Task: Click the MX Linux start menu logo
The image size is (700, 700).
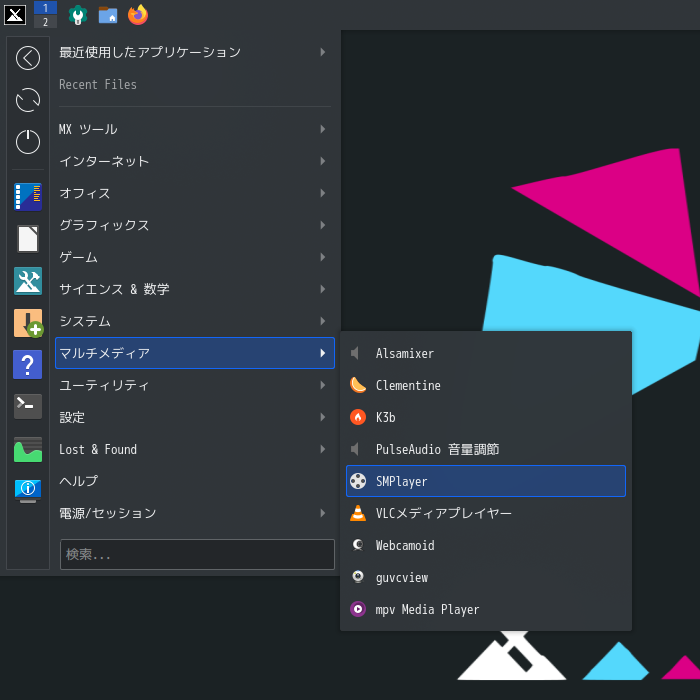Action: coord(15,15)
